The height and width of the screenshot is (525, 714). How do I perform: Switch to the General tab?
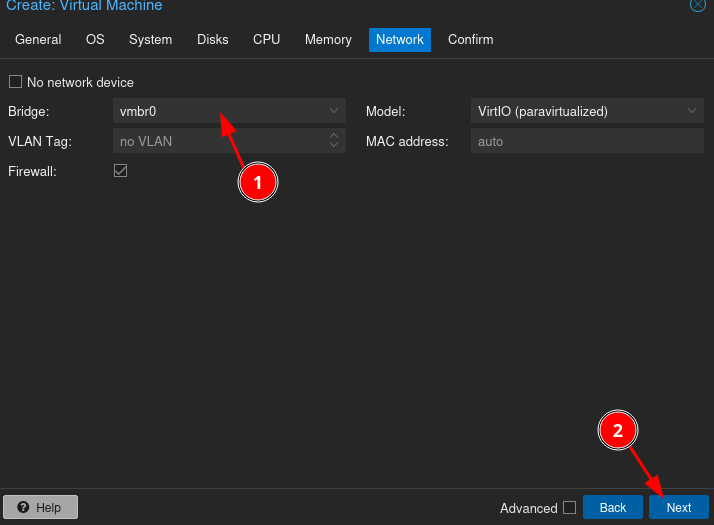38,40
